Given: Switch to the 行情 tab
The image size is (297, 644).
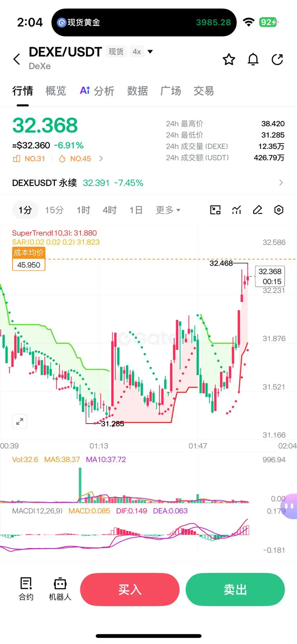Looking at the screenshot, I should (x=22, y=91).
